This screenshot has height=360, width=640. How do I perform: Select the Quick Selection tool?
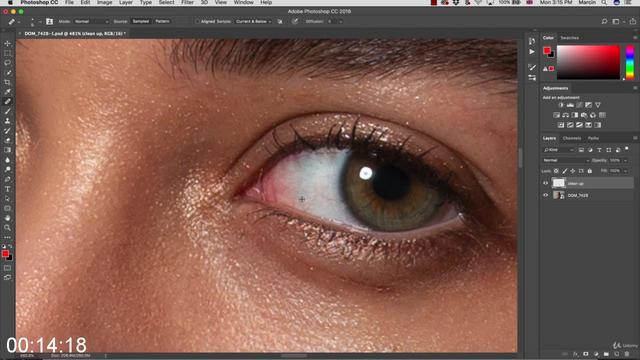point(7,73)
